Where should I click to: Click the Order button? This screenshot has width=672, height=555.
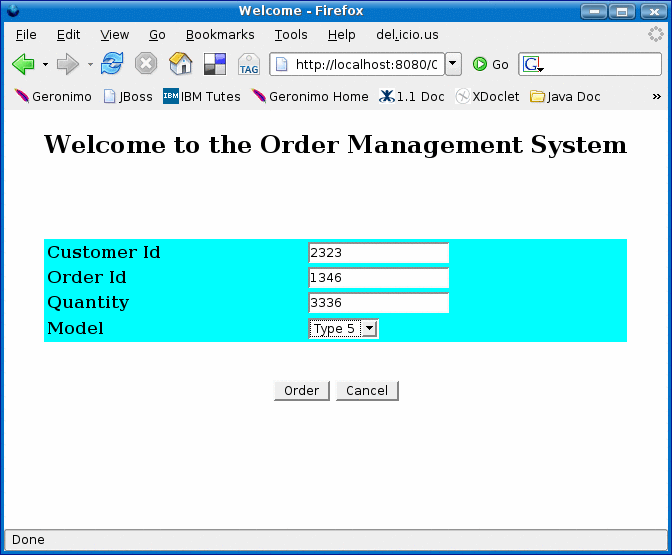click(302, 391)
